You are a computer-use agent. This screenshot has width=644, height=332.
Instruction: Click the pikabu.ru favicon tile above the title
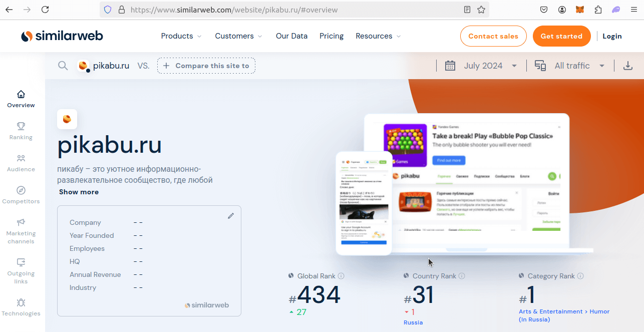pyautogui.click(x=67, y=119)
